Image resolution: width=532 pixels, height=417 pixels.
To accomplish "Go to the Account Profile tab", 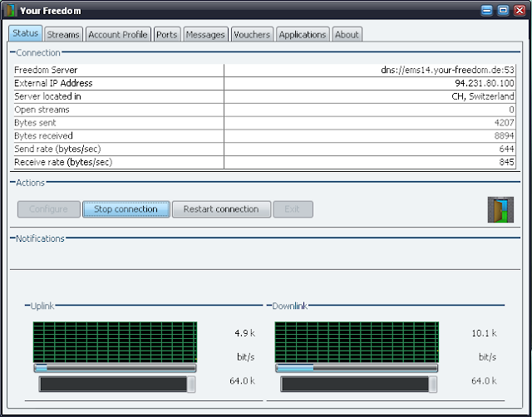I will [x=118, y=35].
